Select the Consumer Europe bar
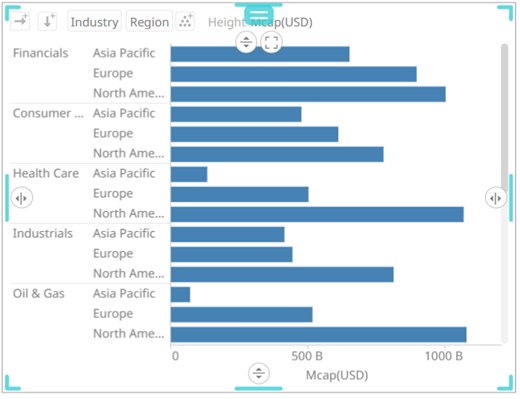Image resolution: width=520 pixels, height=399 pixels. pyautogui.click(x=254, y=134)
